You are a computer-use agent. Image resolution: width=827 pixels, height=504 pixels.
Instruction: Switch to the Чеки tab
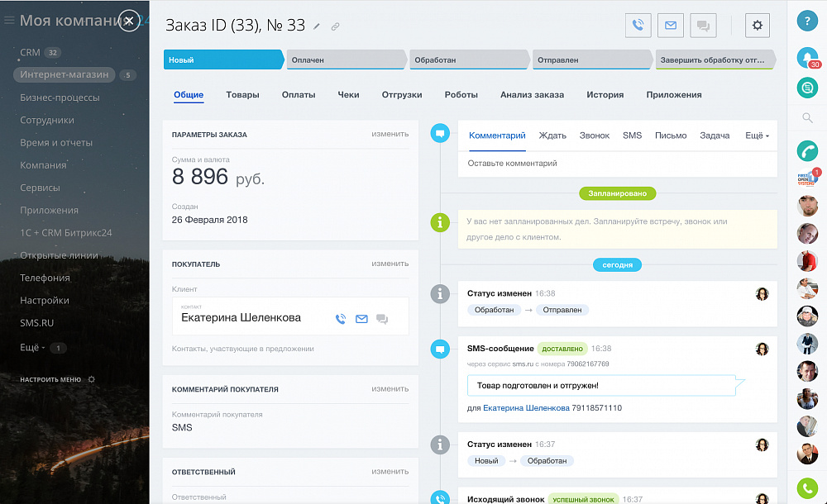tap(348, 95)
